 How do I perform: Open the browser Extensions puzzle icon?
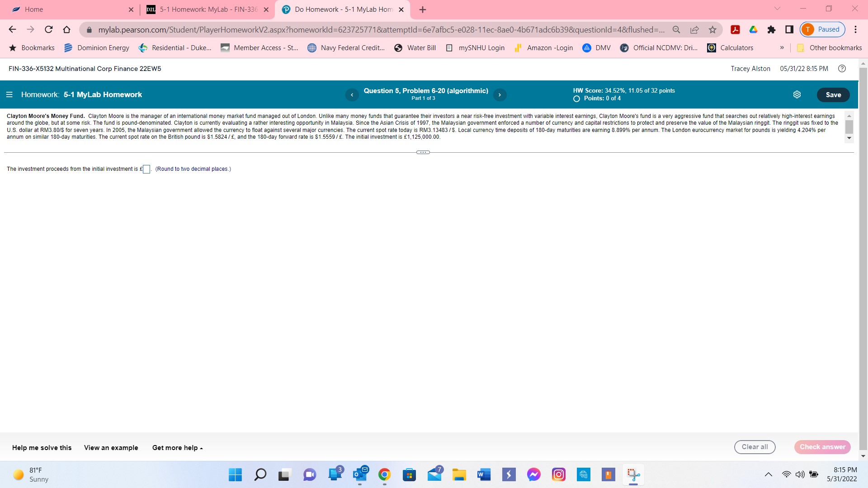(771, 30)
